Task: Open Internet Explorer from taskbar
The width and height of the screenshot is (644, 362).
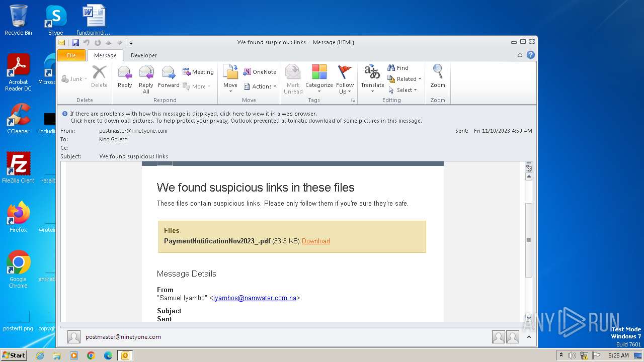Action: (40, 355)
